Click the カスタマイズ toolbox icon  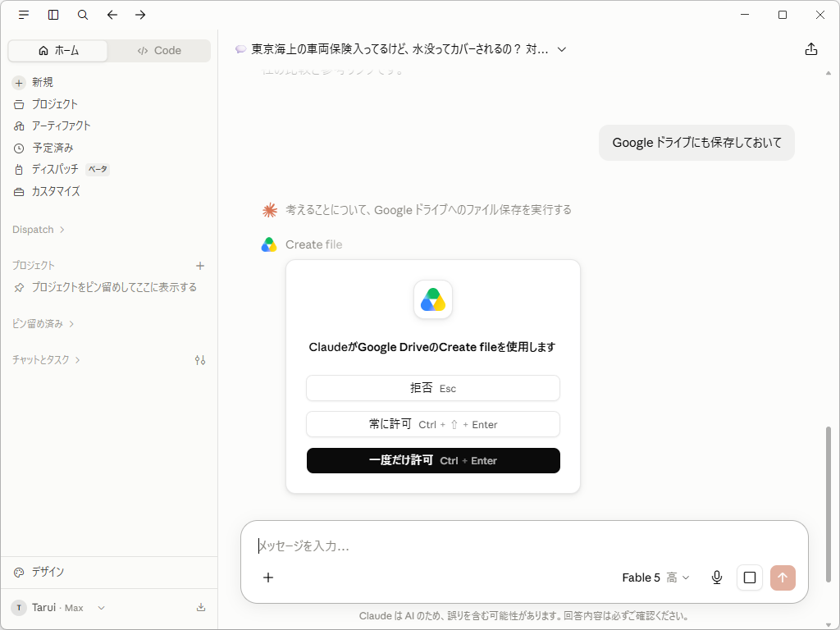pos(19,192)
